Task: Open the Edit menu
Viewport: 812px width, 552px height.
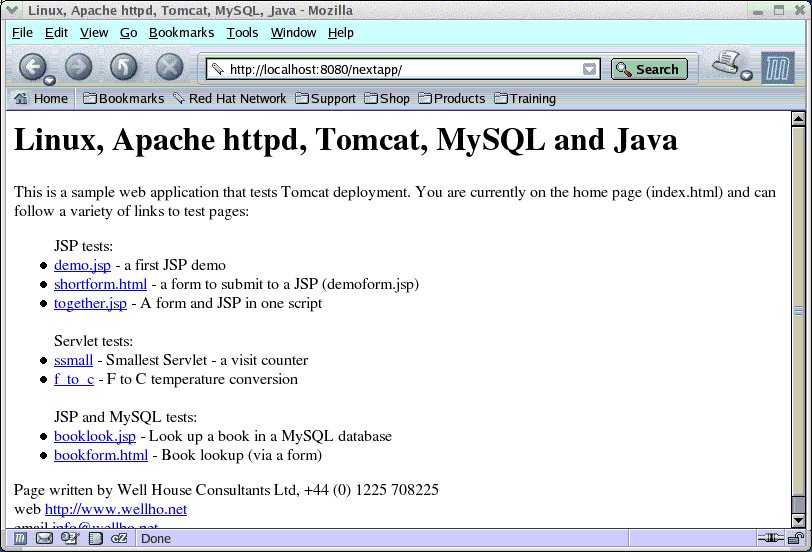Action: [x=56, y=33]
